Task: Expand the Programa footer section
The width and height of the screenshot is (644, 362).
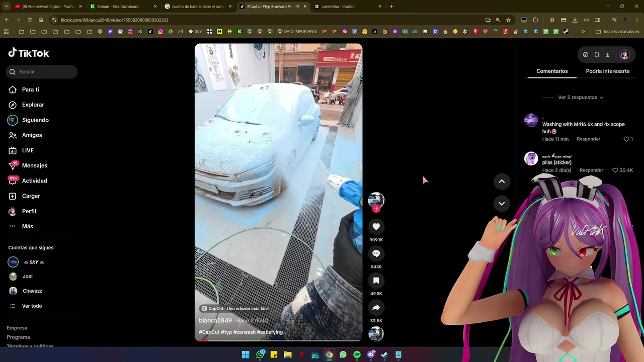Action: pos(19,337)
